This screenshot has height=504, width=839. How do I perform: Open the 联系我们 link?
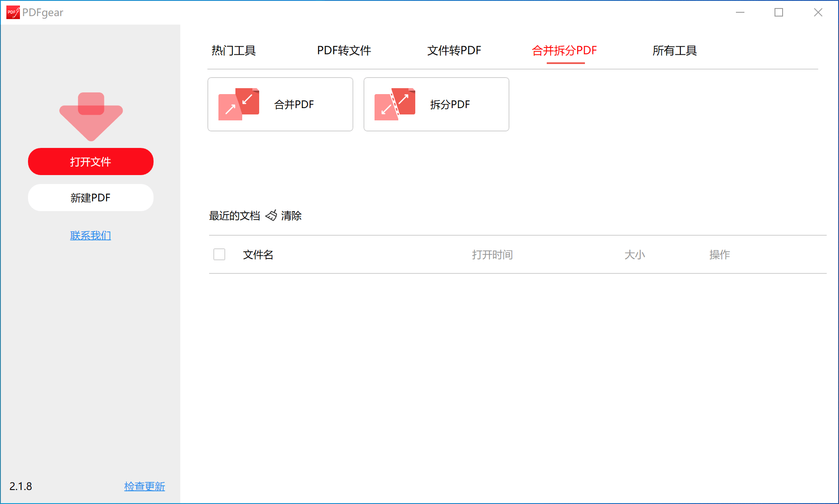click(90, 235)
